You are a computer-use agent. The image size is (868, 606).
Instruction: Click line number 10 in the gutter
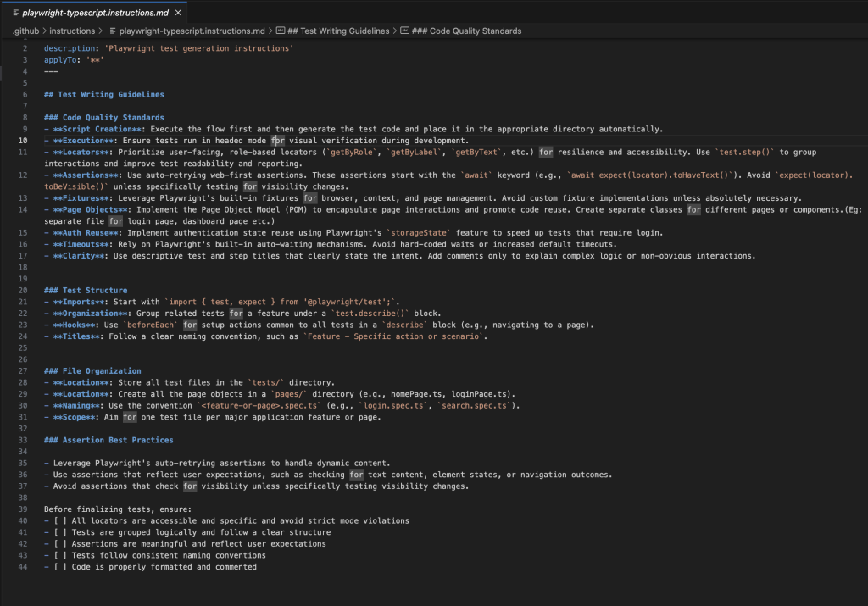click(24, 140)
